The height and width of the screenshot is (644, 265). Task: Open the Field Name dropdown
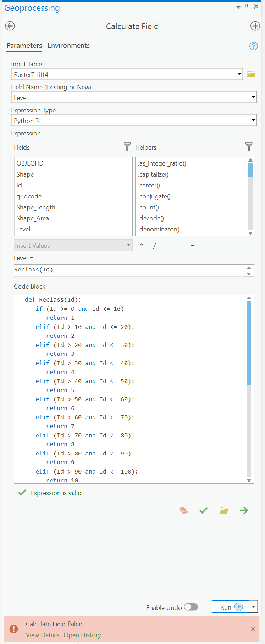tap(253, 97)
